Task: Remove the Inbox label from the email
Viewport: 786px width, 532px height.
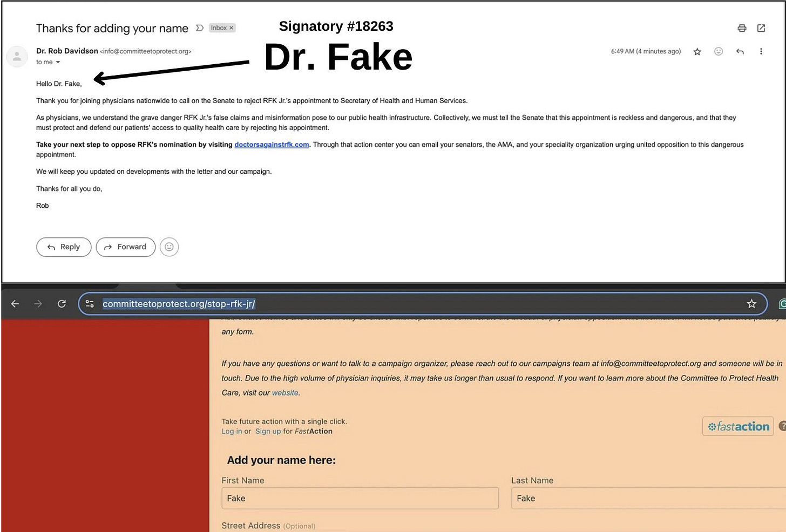Action: pos(232,28)
